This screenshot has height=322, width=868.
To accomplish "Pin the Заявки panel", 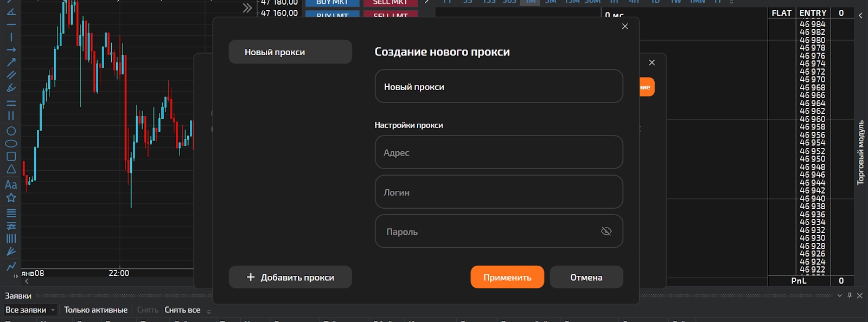I will coord(850,295).
